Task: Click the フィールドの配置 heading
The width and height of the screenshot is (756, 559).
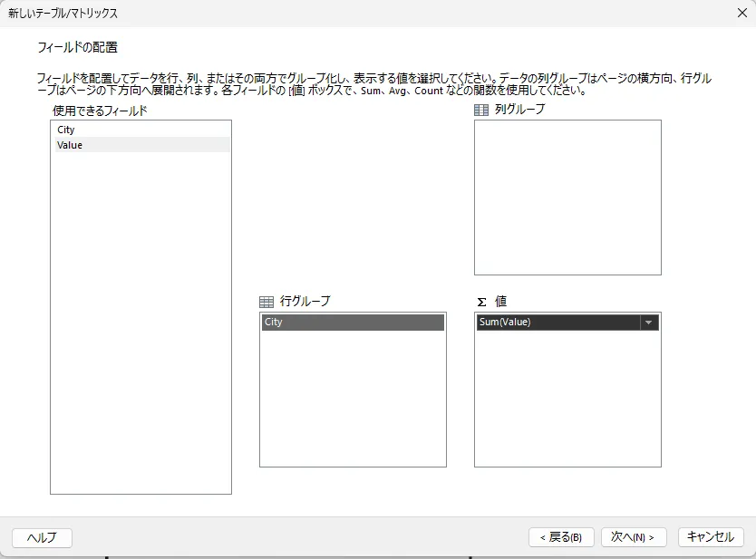Action: tap(78, 47)
